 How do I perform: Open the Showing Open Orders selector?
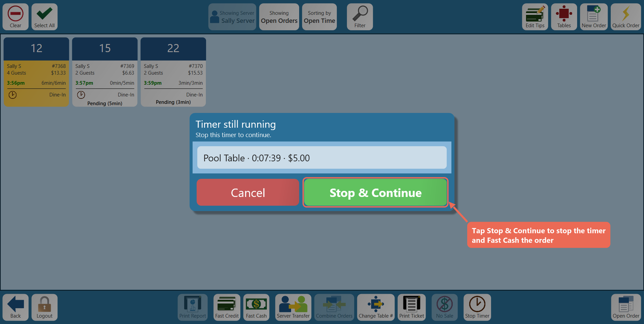[x=279, y=17]
